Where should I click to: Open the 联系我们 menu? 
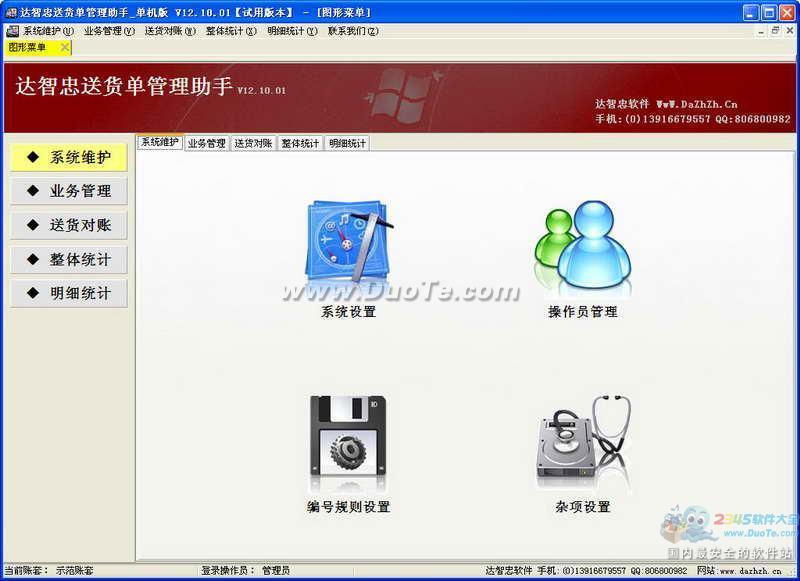(x=353, y=31)
